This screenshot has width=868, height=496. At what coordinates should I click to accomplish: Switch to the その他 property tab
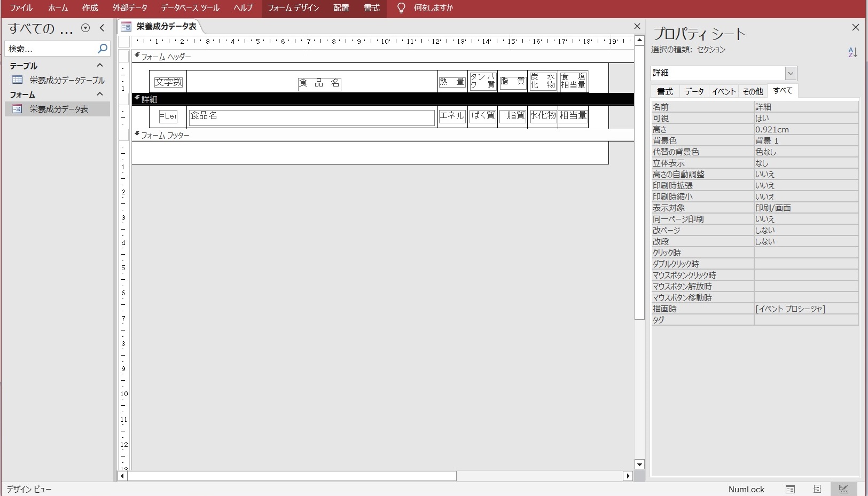click(753, 91)
